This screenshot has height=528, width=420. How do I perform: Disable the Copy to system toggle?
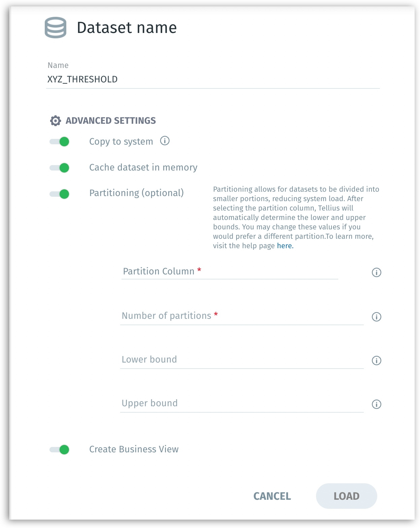click(x=60, y=142)
